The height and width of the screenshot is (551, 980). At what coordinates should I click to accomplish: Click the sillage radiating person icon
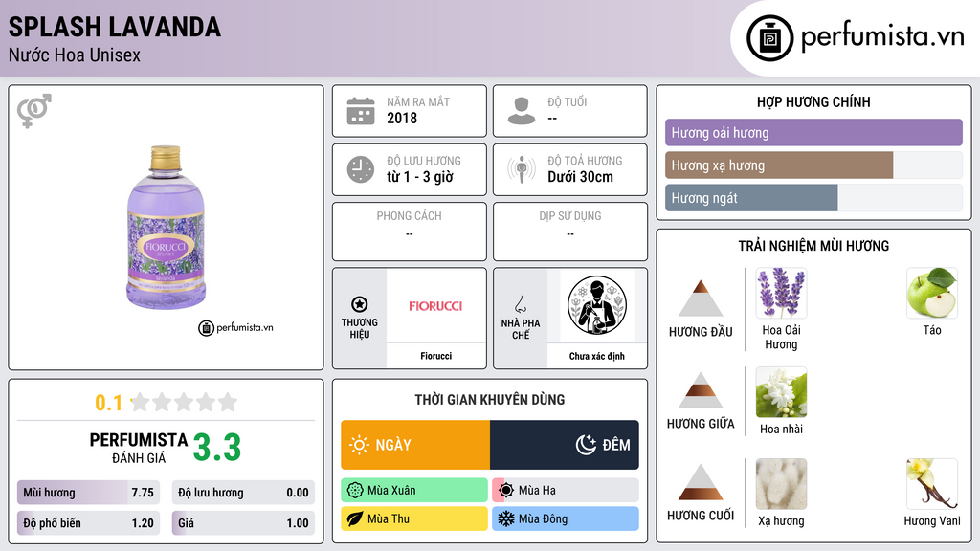(x=522, y=169)
